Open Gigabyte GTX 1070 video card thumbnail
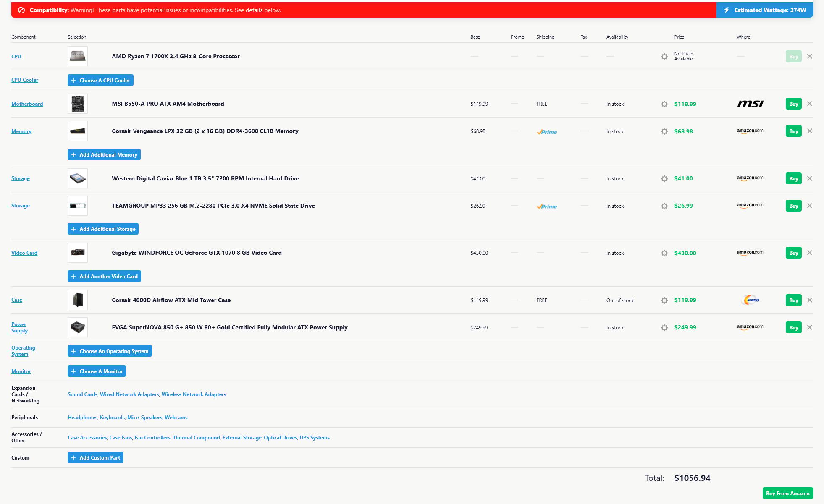Viewport: 824px width, 504px height. tap(78, 253)
